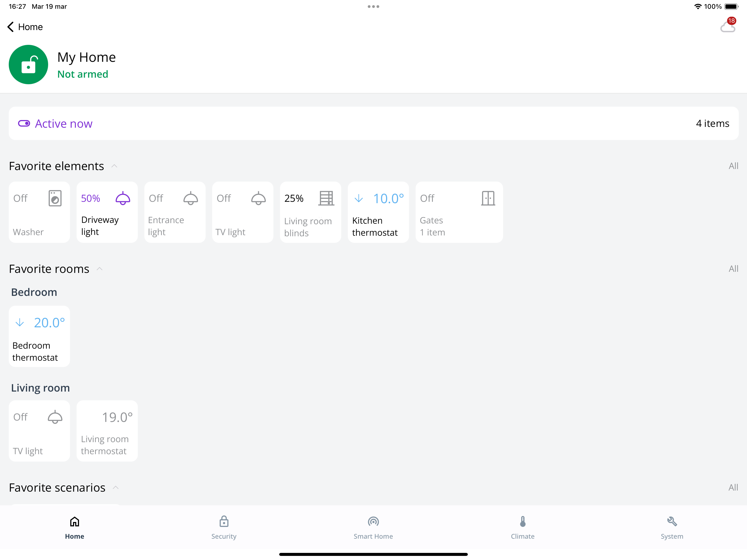Collapse the Favorite scenarios section

(x=115, y=487)
